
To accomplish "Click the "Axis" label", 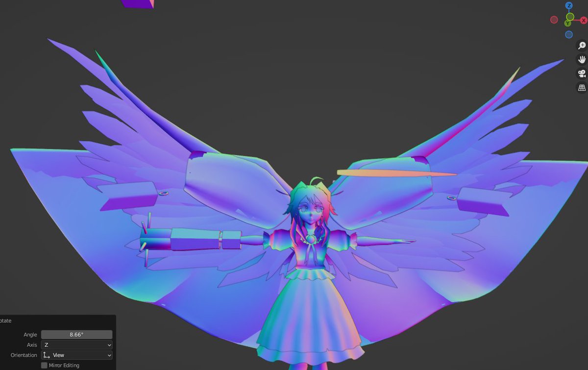I will (x=32, y=345).
